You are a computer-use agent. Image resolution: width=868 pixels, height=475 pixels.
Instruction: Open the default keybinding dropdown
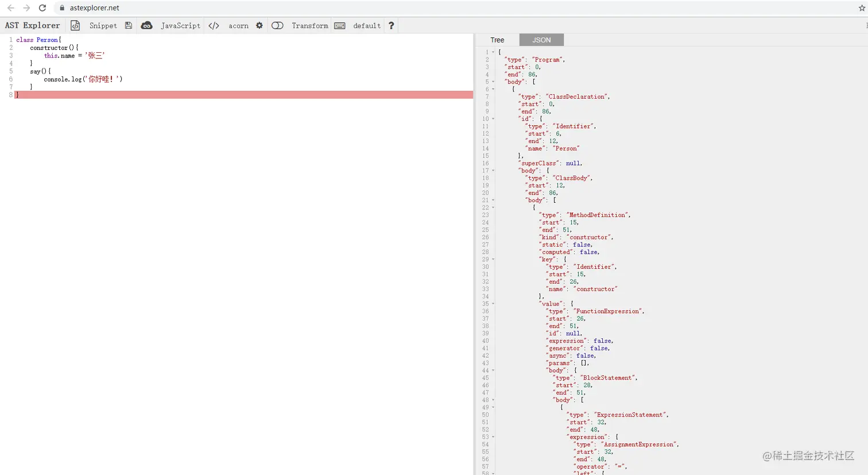(367, 26)
